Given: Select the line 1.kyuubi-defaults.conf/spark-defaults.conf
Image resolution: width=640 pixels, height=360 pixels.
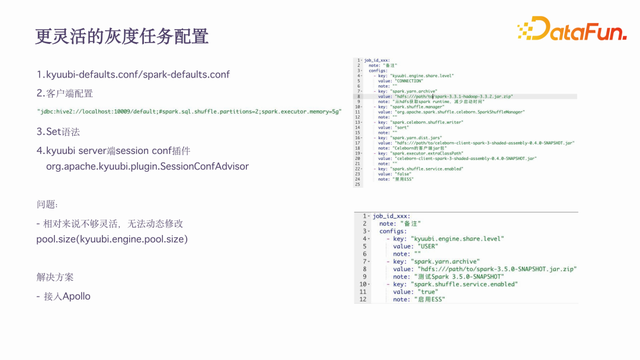Looking at the screenshot, I should pyautogui.click(x=133, y=74).
